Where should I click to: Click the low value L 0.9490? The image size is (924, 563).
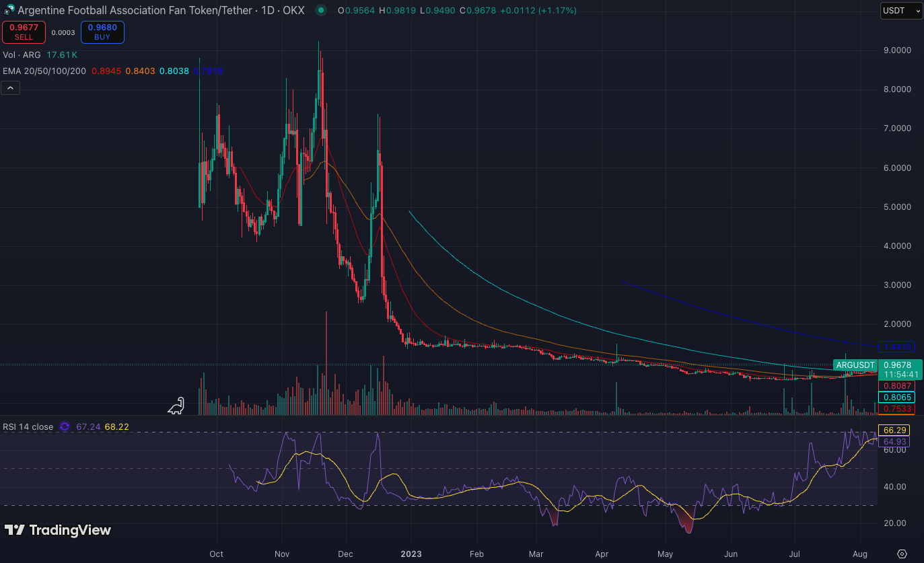point(437,11)
